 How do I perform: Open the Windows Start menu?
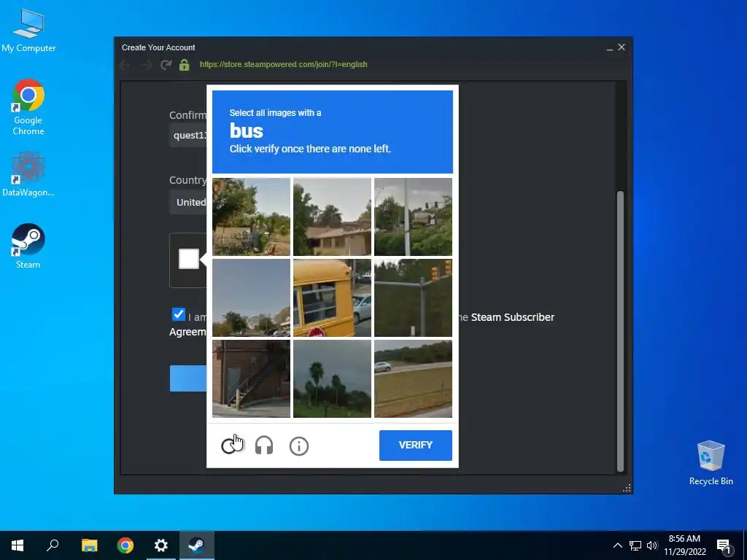tap(18, 545)
